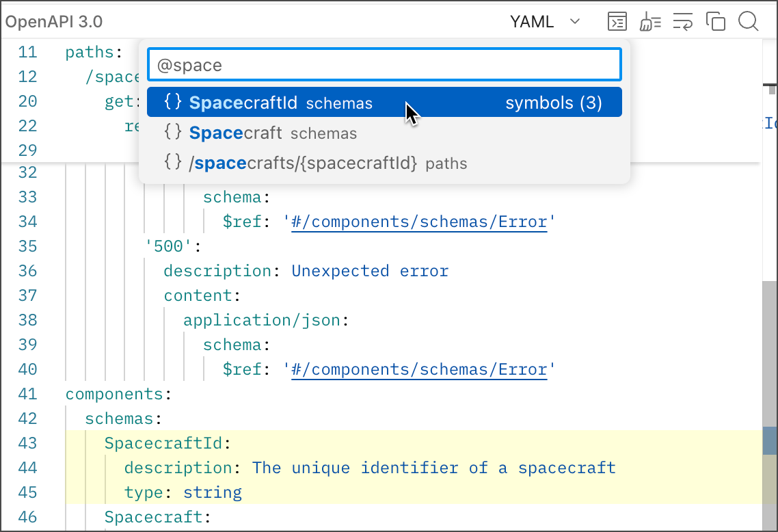Click the 'components:' key on line 41
This screenshot has height=532, width=778.
118,394
